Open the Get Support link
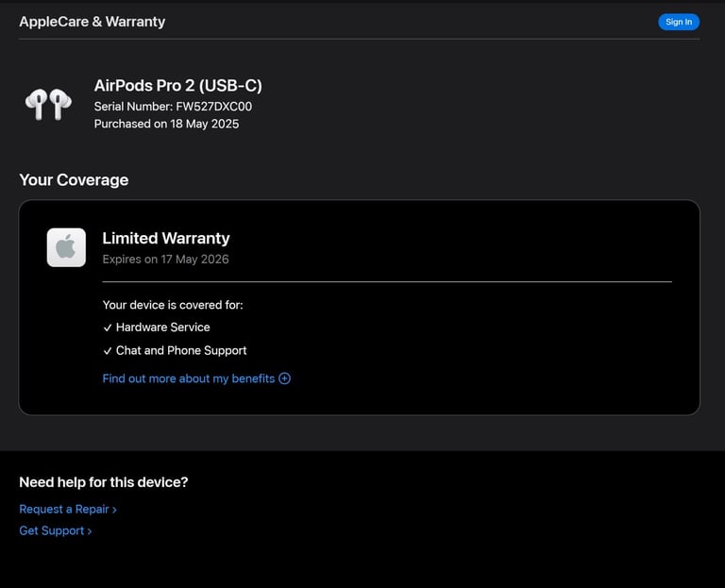This screenshot has width=725, height=588. coord(52,531)
